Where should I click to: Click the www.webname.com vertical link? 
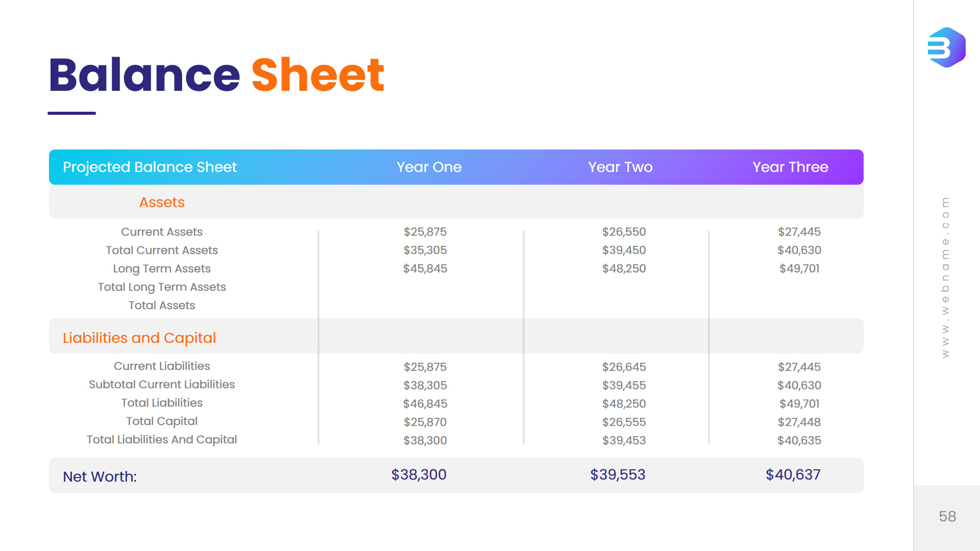point(945,277)
